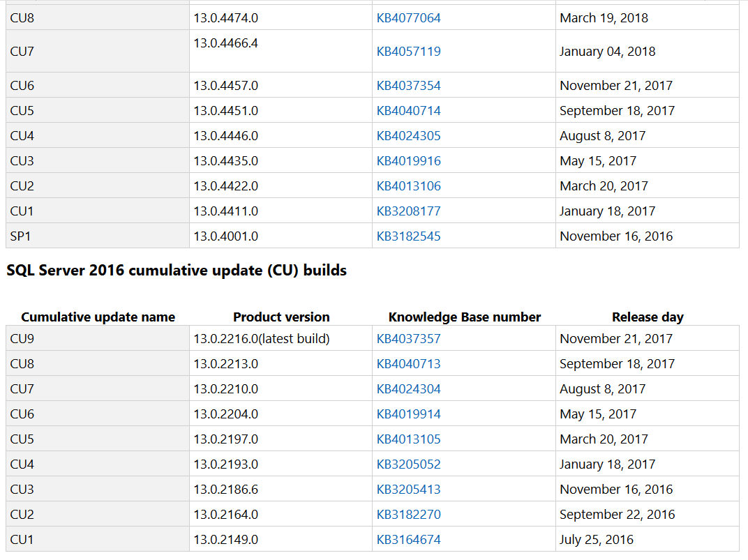Follow the KB4040714 hyperlink
The image size is (748, 560).
[x=409, y=111]
